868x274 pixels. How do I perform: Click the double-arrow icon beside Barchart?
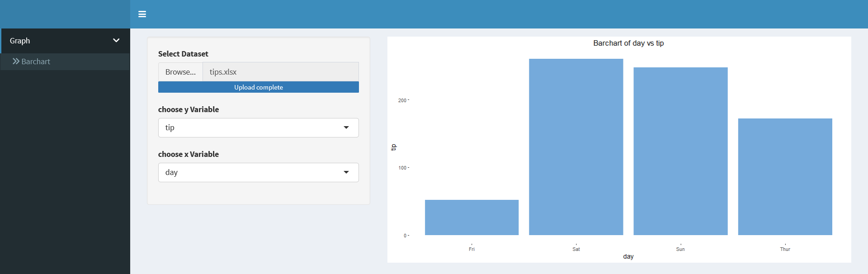coord(16,61)
